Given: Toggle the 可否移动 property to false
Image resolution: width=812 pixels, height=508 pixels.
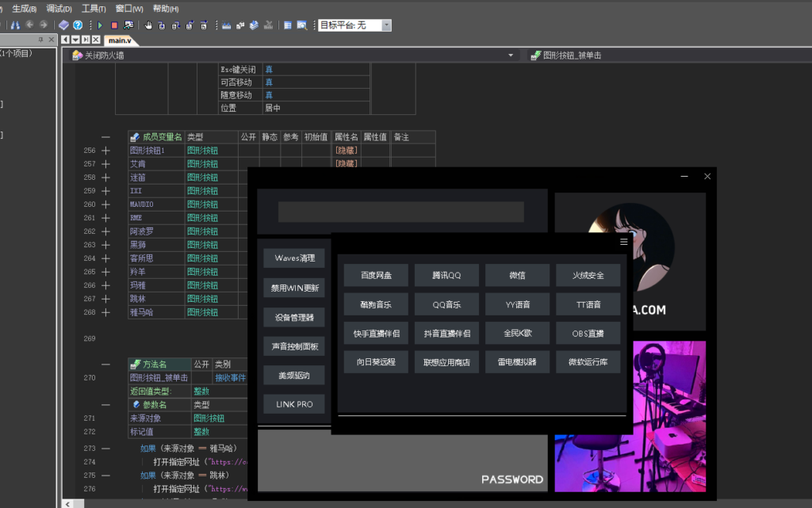Looking at the screenshot, I should click(268, 82).
